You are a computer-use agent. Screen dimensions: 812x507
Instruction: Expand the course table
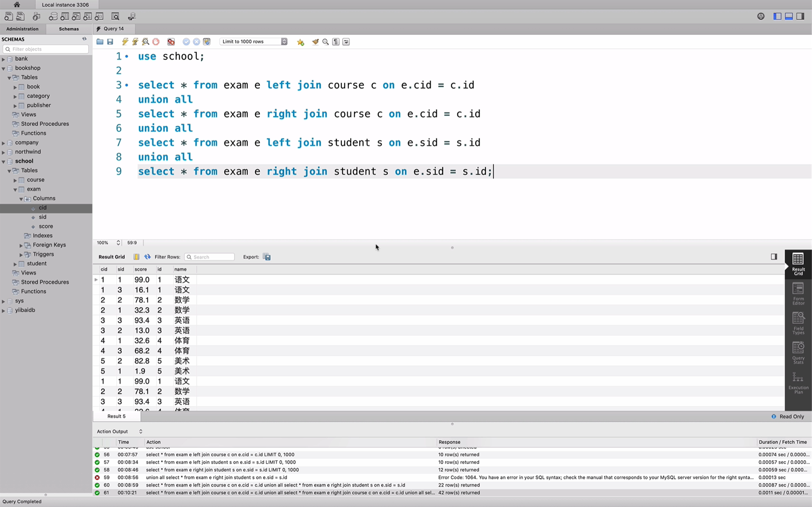(15, 180)
